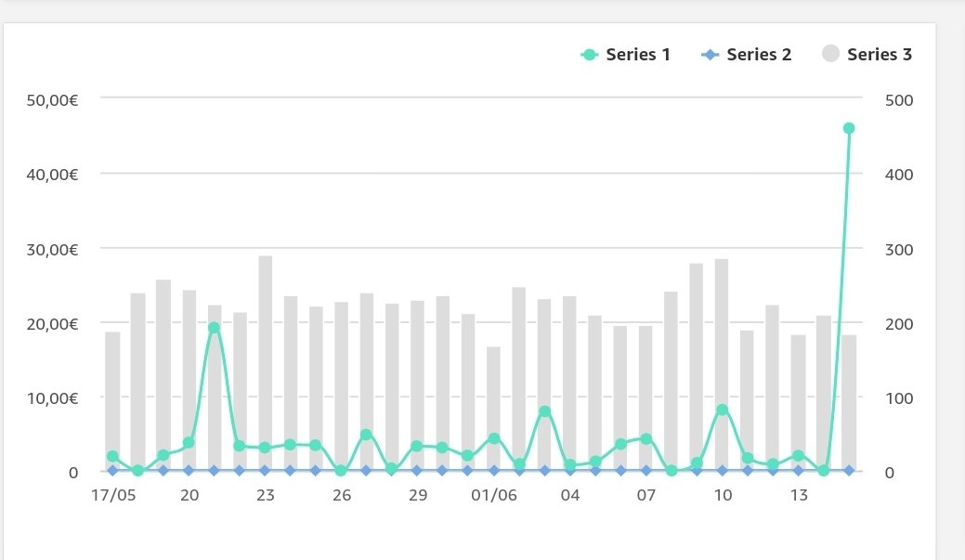Click the right axis label 300
Image resolution: width=965 pixels, height=560 pixels.
point(898,250)
